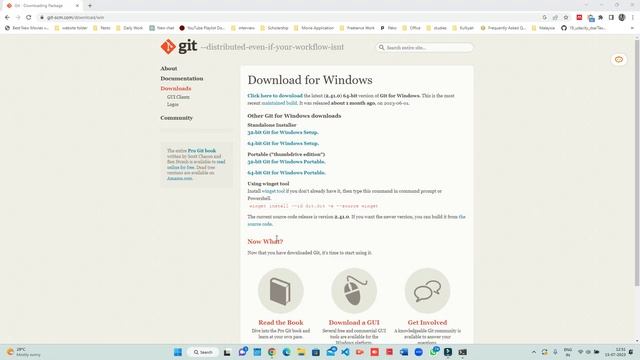Open Microsoft Teams chat from the taskbar

click(243, 351)
